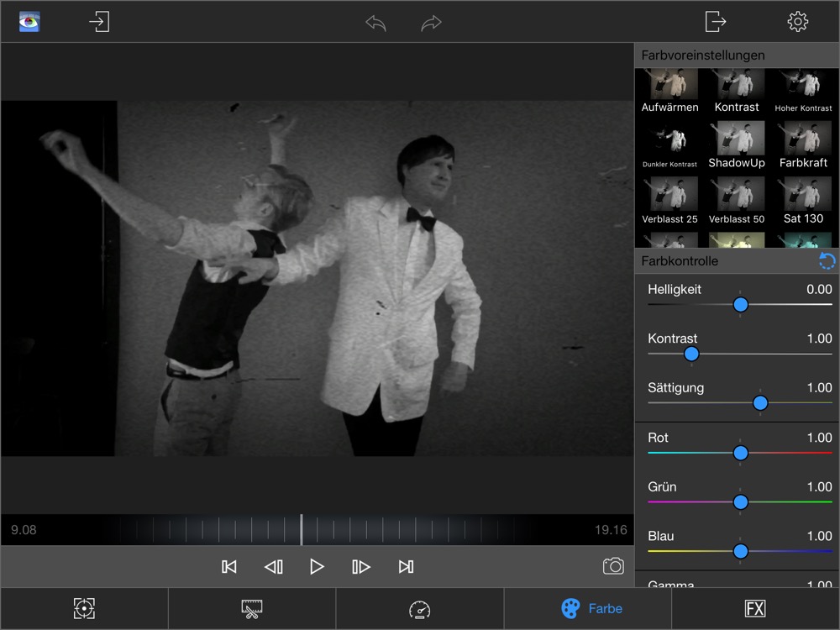The image size is (840, 630).
Task: Open the app eye logo icon
Action: (x=30, y=22)
